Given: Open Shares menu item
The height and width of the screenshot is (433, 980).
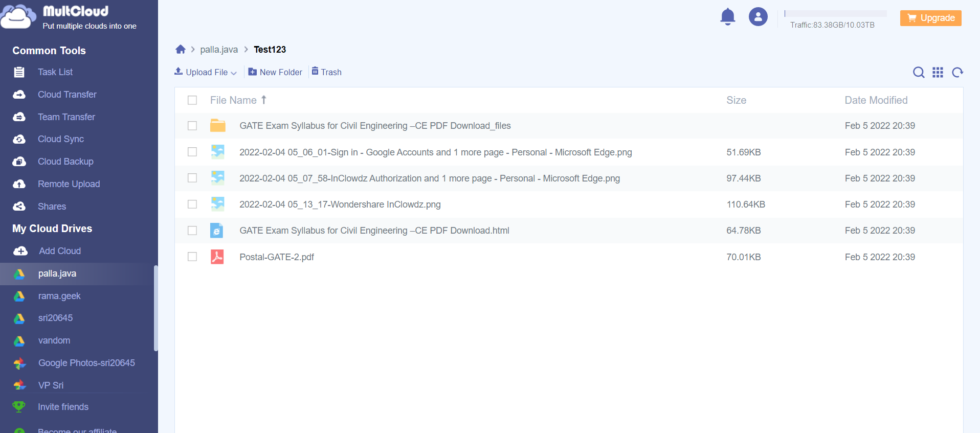Looking at the screenshot, I should (x=52, y=207).
